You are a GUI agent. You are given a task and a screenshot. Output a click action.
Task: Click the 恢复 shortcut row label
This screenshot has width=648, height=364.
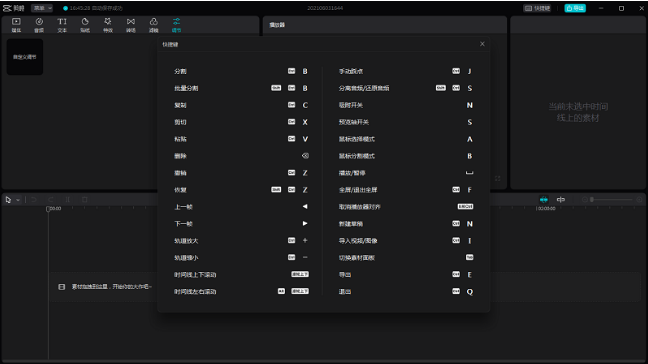tap(180, 190)
